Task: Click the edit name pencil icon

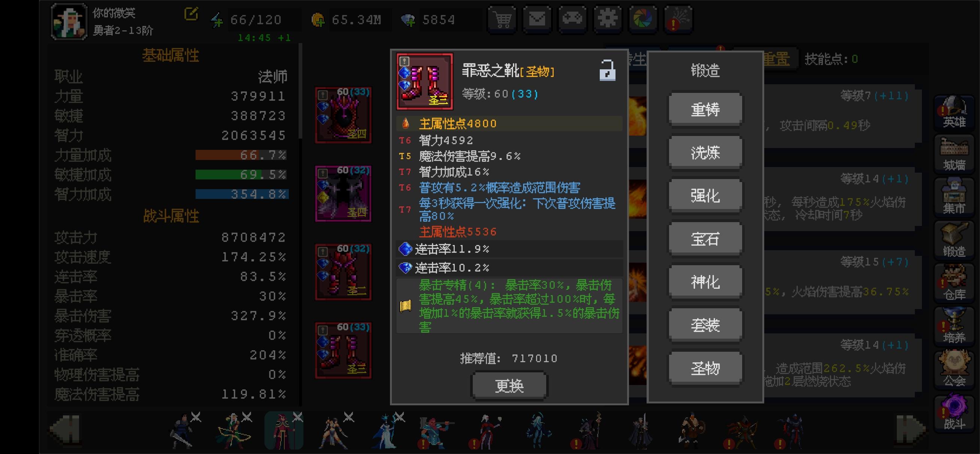Action: click(x=191, y=14)
